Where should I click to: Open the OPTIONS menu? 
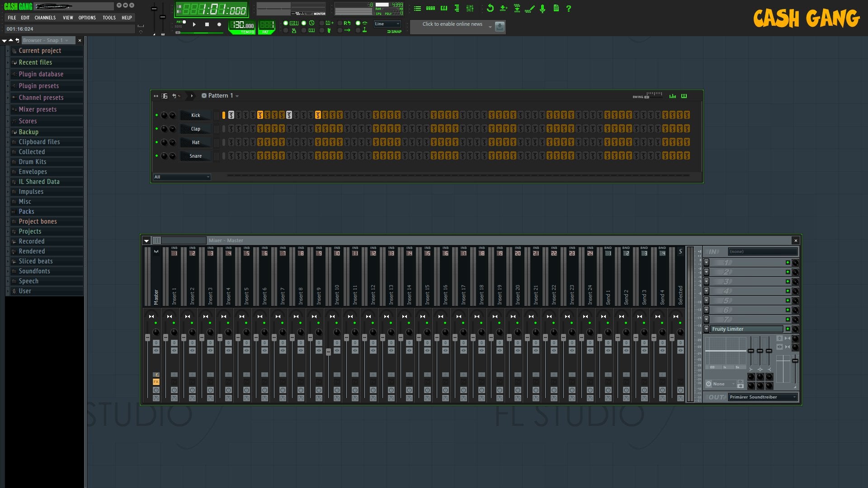click(87, 18)
